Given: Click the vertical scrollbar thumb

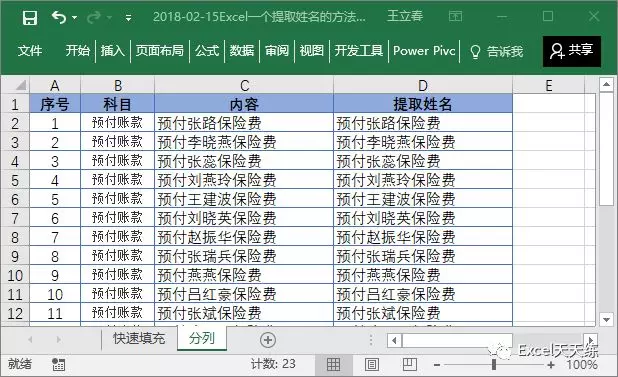Looking at the screenshot, I should pyautogui.click(x=606, y=149).
